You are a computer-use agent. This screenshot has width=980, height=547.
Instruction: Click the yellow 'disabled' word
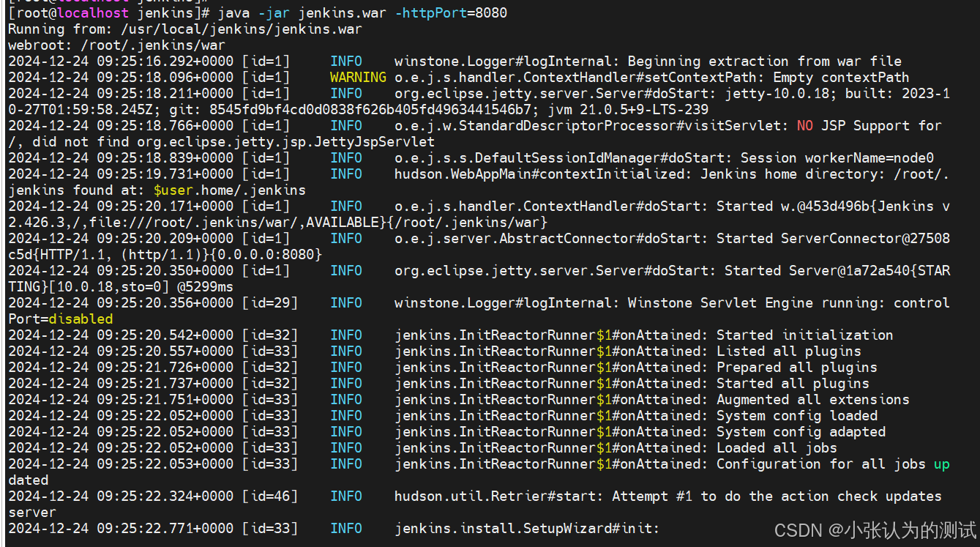tap(81, 319)
